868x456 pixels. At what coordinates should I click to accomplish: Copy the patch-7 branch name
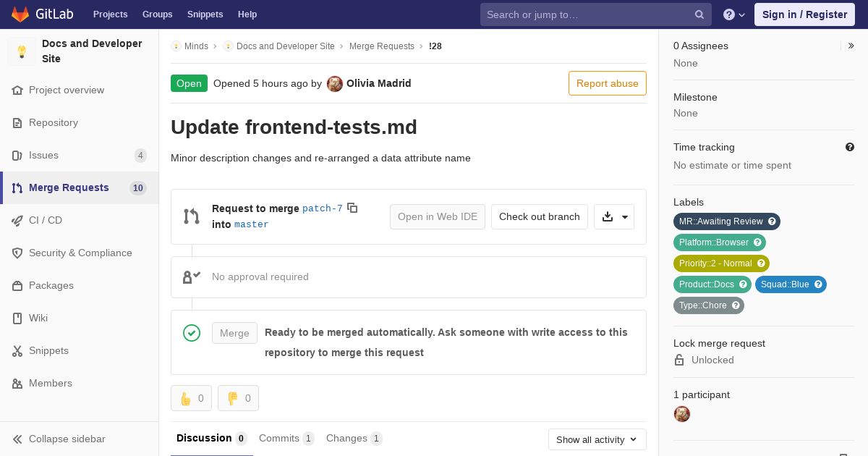tap(352, 208)
